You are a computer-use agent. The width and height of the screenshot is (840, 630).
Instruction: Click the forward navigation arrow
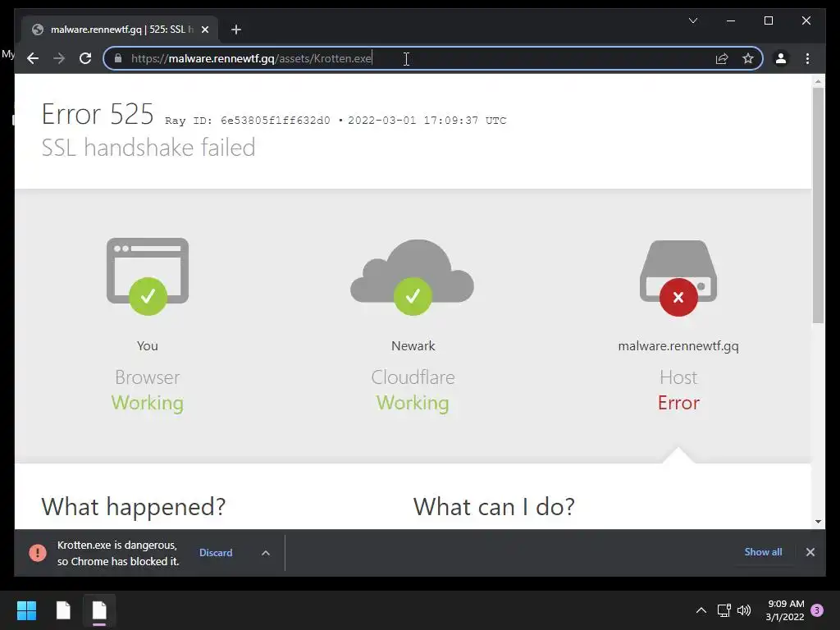click(x=59, y=58)
